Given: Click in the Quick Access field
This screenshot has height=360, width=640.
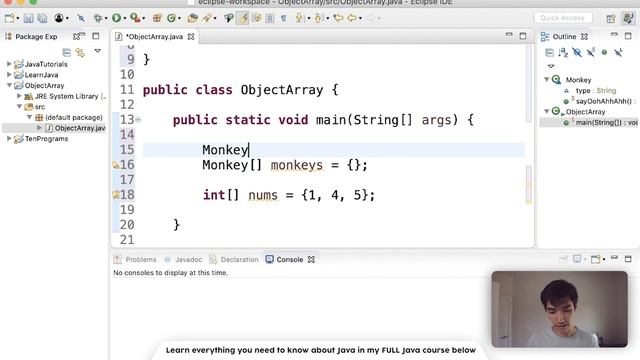Looking at the screenshot, I should click(x=562, y=18).
